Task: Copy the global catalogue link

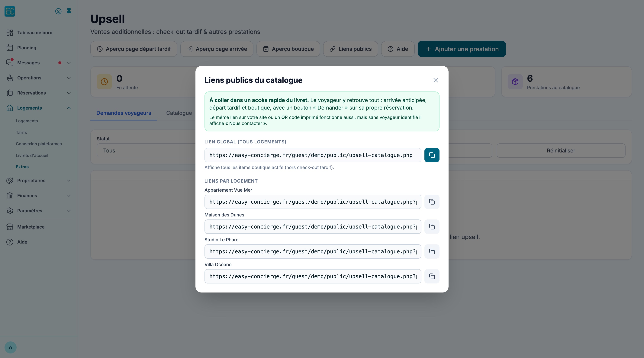Action: [432, 155]
